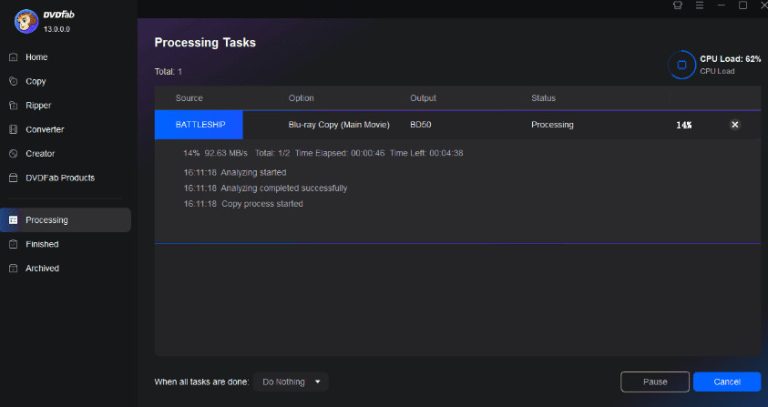The width and height of the screenshot is (768, 407).
Task: Remove the BATTLESHIP task with X
Action: tap(735, 124)
